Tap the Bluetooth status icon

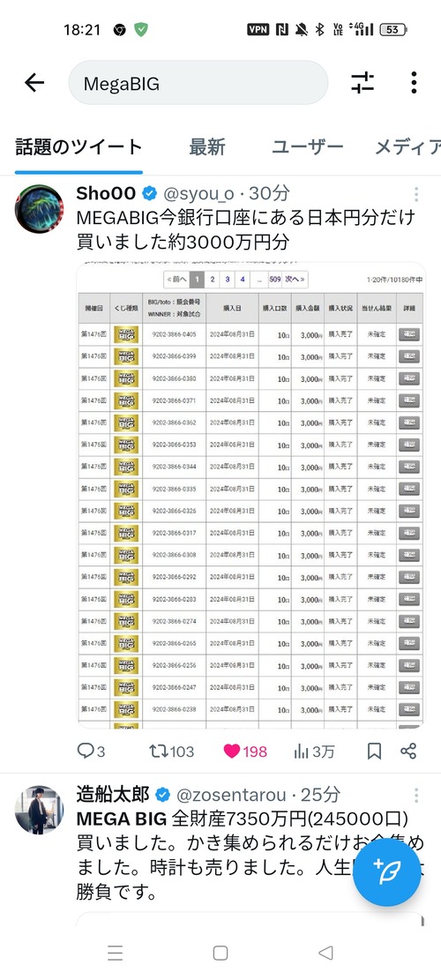(320, 29)
